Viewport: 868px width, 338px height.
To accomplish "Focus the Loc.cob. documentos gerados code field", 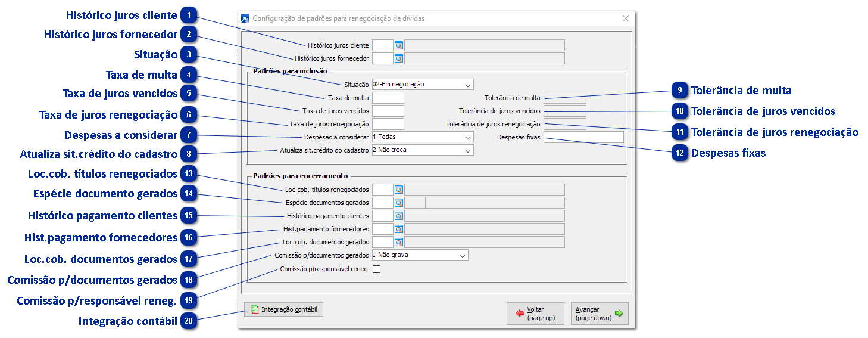I will 383,242.
